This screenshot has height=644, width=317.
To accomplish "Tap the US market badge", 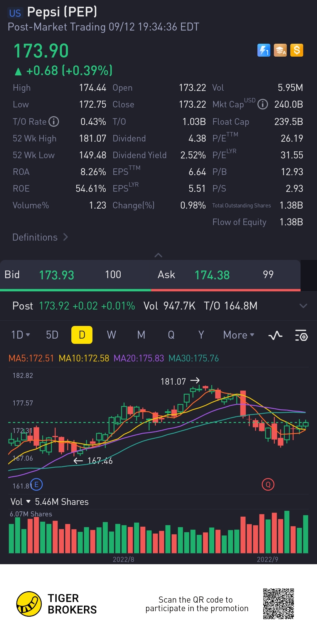I will [15, 13].
